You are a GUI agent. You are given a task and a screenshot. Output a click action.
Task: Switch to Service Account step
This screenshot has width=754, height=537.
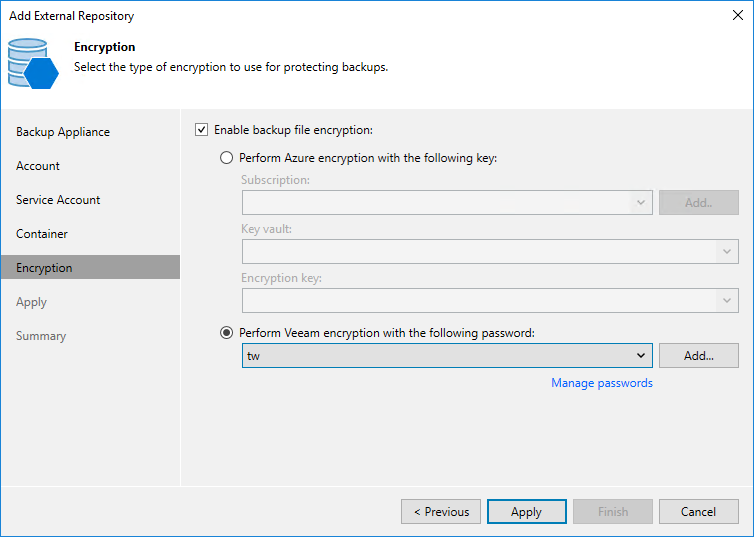tap(58, 200)
